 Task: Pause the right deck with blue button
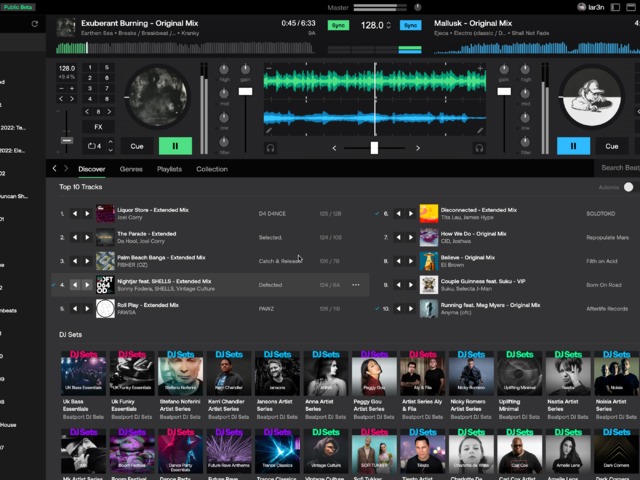point(573,146)
